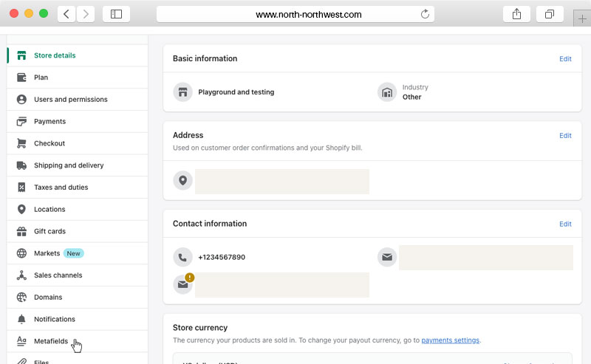Open Taxes and duties settings
The width and height of the screenshot is (591, 364).
tap(61, 188)
